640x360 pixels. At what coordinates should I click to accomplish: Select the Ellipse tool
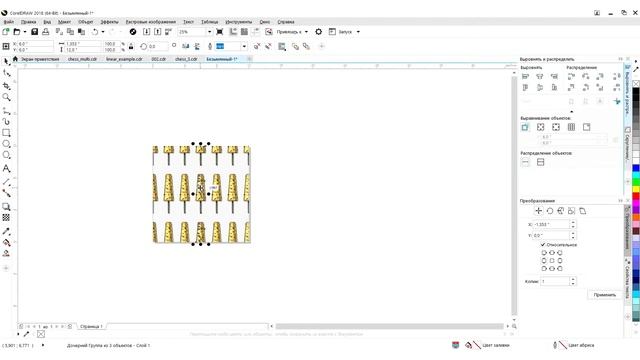click(6, 144)
